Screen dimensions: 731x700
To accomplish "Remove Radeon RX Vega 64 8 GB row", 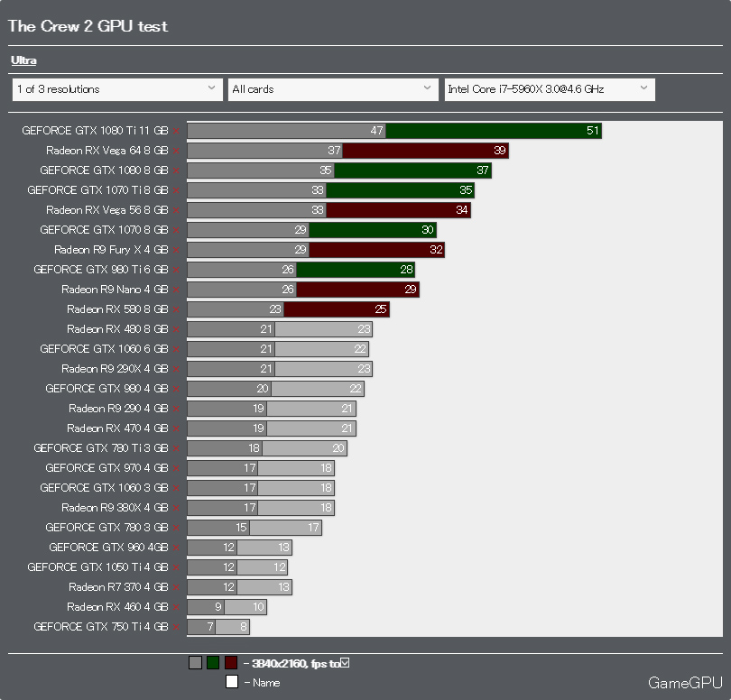I will pyautogui.click(x=176, y=151).
